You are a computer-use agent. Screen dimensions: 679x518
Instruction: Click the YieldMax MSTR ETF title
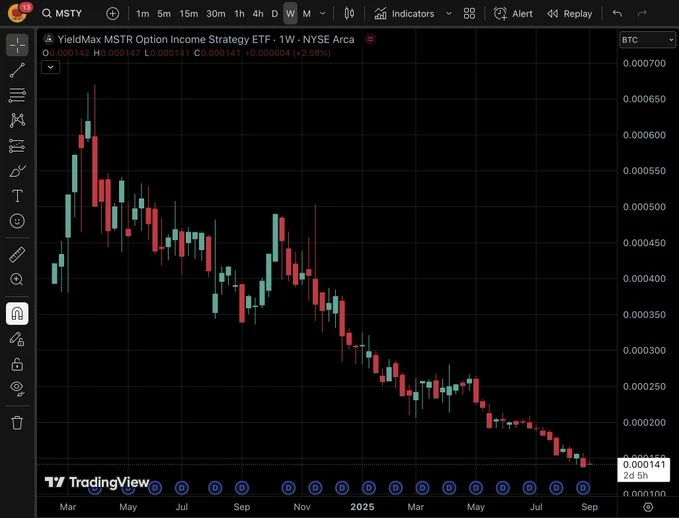pos(206,39)
